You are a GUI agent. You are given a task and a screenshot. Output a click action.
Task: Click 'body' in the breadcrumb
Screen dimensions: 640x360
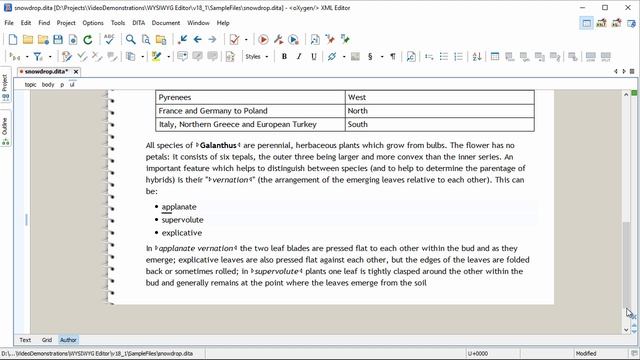tap(48, 84)
